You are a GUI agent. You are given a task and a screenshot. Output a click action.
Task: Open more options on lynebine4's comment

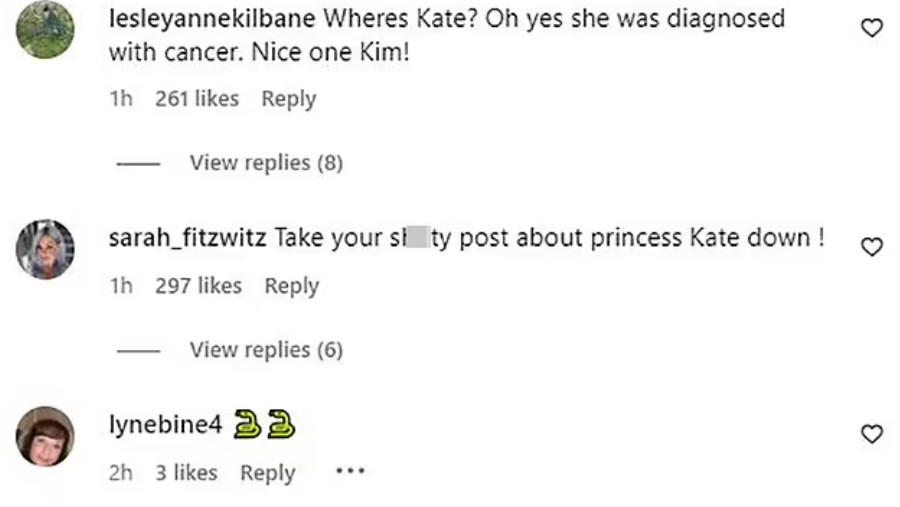tap(350, 471)
